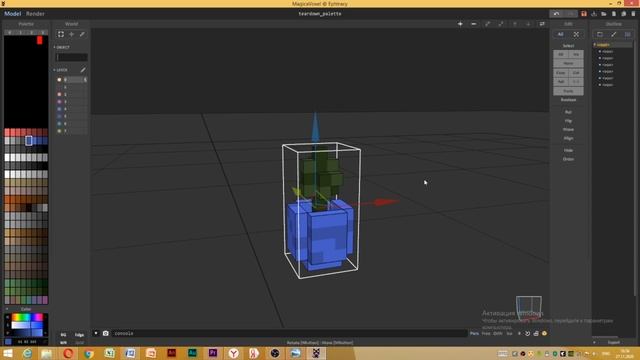640x360 pixels.
Task: Collapse the highlighted root item in Outline
Action: [595, 44]
